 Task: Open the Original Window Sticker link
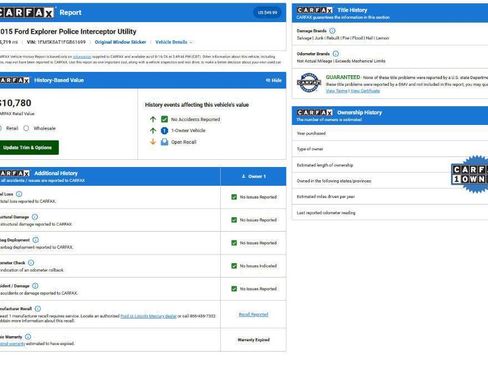tap(120, 42)
